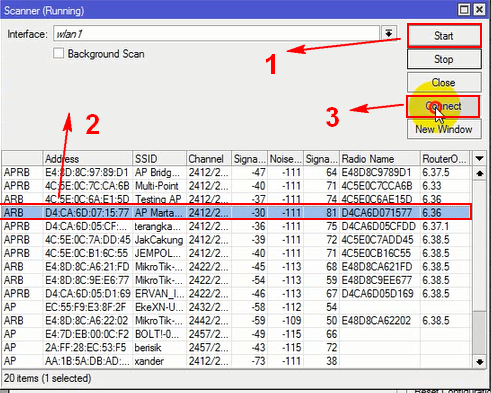
Task: Click channel 2432/2... cell
Action: (209, 307)
